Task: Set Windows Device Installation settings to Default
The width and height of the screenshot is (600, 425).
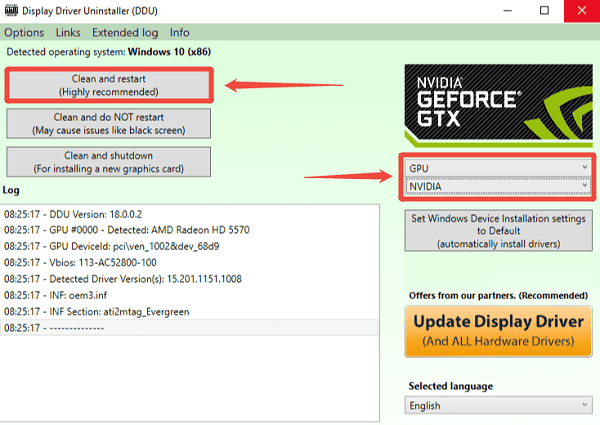Action: click(x=496, y=230)
